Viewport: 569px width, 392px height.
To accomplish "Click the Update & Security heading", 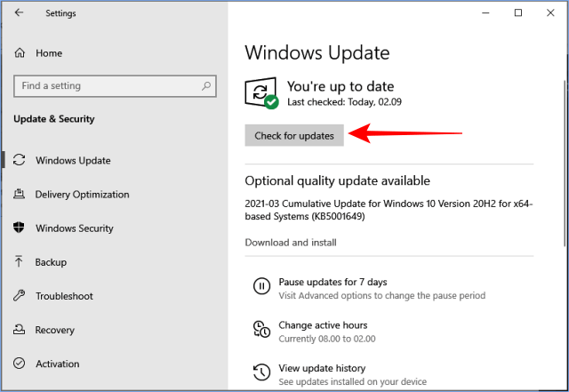I will 54,119.
